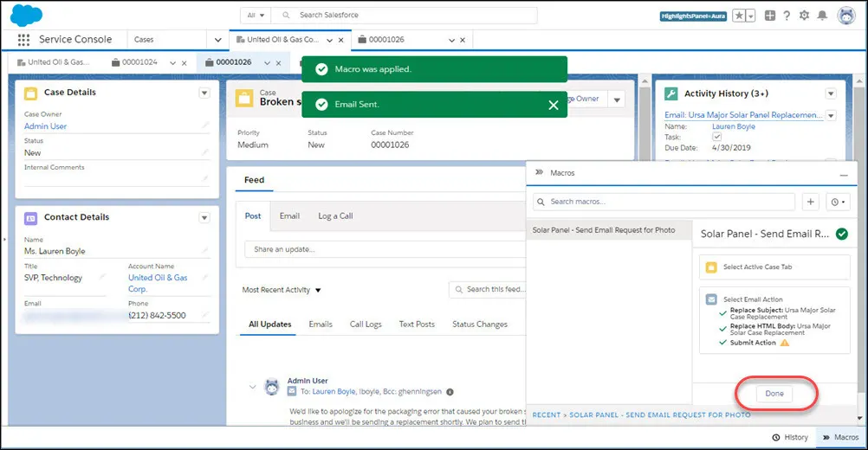Open the Activity History panel dropdown menu
The image size is (868, 450).
831,94
